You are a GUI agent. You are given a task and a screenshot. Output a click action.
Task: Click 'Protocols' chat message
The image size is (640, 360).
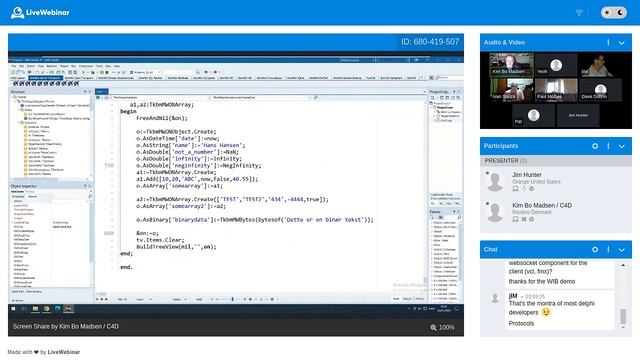521,323
